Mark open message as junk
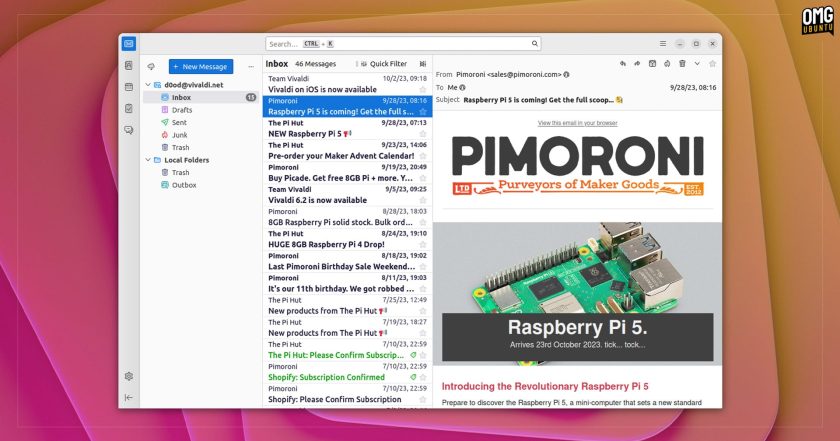The height and width of the screenshot is (441, 840). click(x=667, y=63)
